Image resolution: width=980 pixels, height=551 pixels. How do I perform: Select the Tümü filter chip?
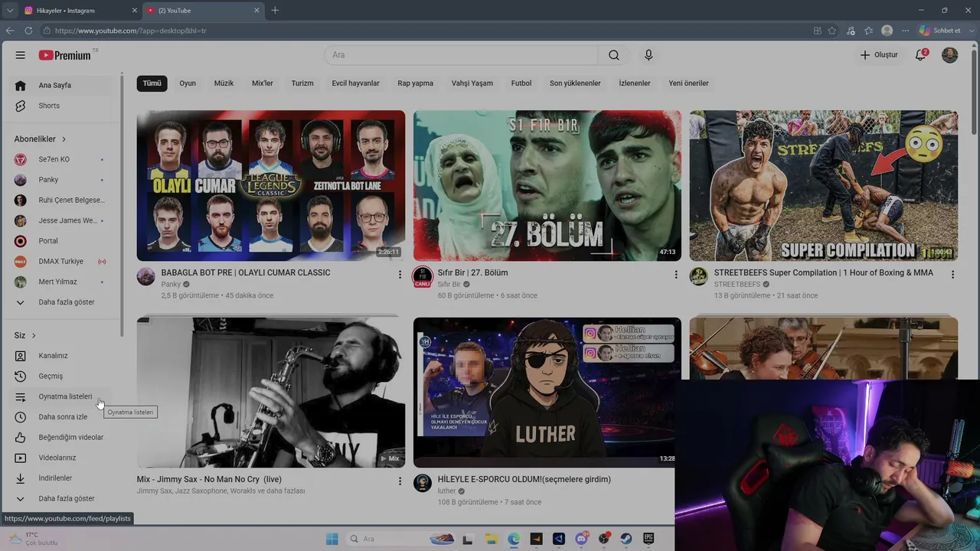point(152,83)
